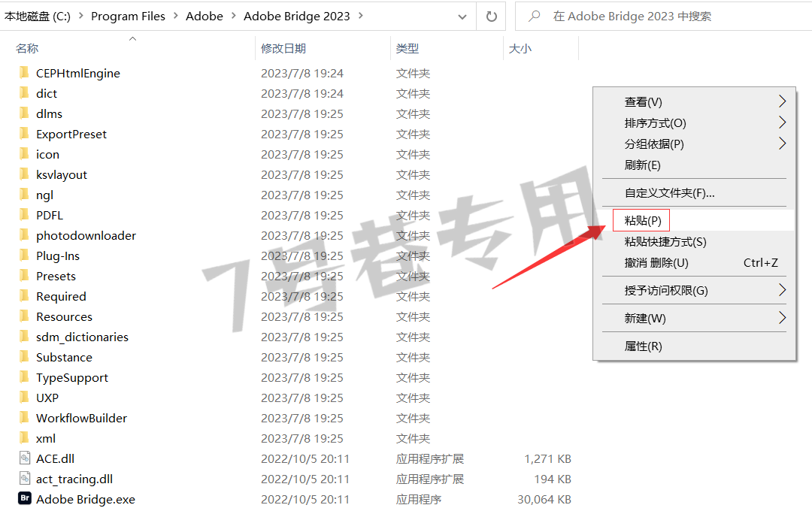This screenshot has height=508, width=812.
Task: Open the 新建(W) submenu arrow
Action: coord(782,317)
